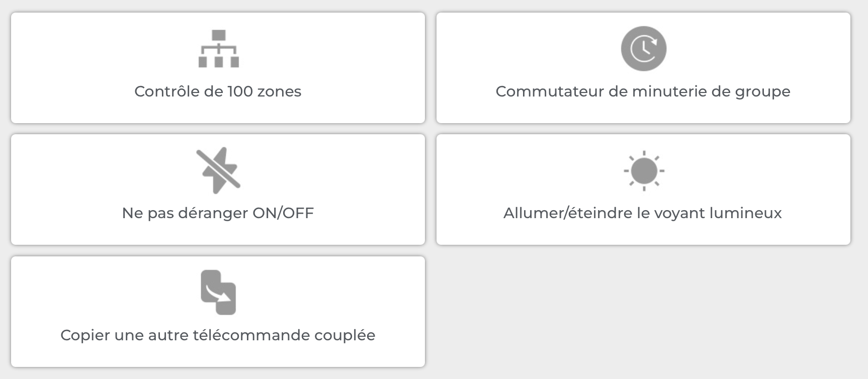Select the clock timer icon
Viewport: 868px width, 379px height.
pos(643,49)
